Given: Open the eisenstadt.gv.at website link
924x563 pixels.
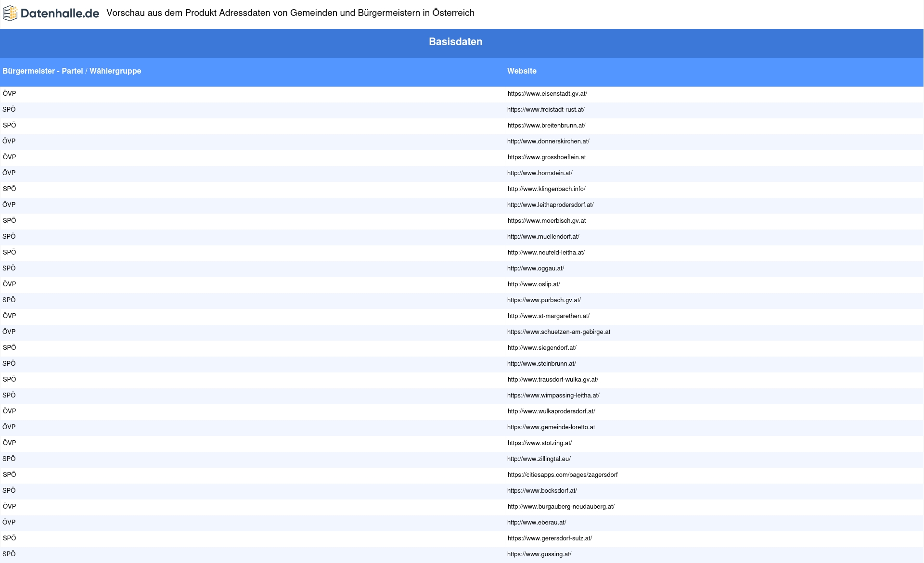Looking at the screenshot, I should (x=547, y=94).
